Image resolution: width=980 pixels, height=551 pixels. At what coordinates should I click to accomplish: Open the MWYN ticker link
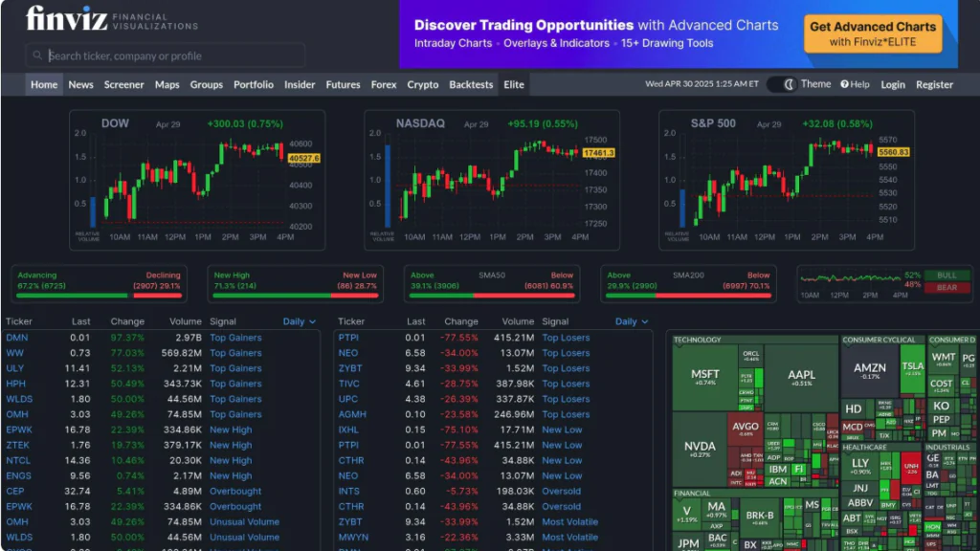click(x=353, y=538)
